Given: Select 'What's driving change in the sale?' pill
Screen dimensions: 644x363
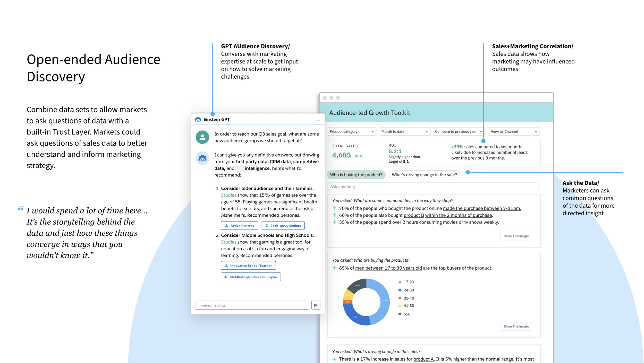Looking at the screenshot, I should [424, 175].
